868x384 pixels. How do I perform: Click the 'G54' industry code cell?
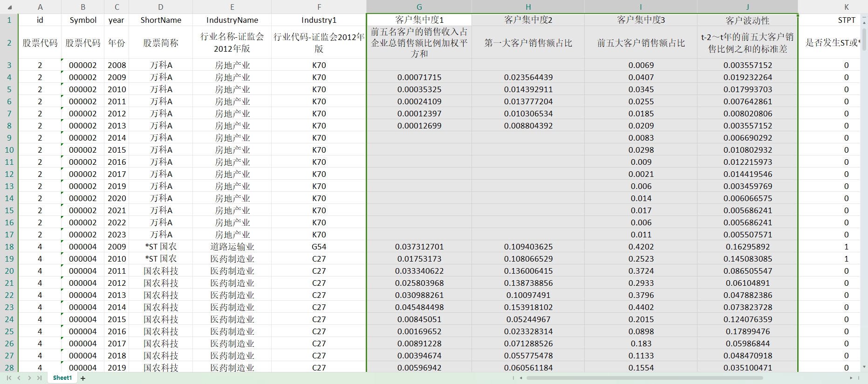[x=319, y=247]
